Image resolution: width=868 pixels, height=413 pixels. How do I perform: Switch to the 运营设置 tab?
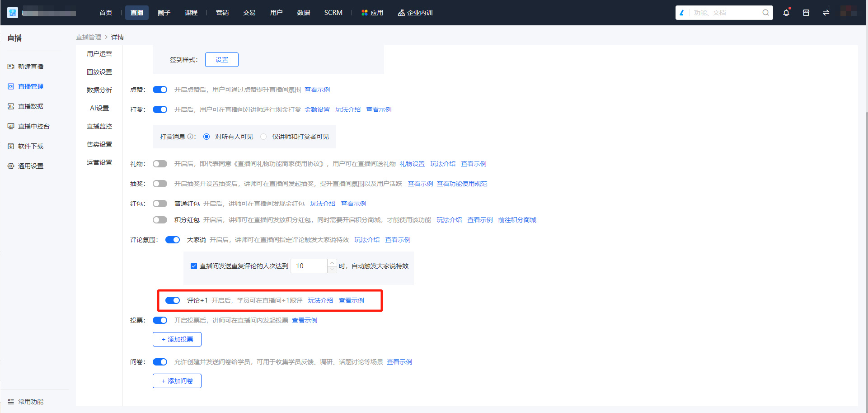[x=99, y=162]
